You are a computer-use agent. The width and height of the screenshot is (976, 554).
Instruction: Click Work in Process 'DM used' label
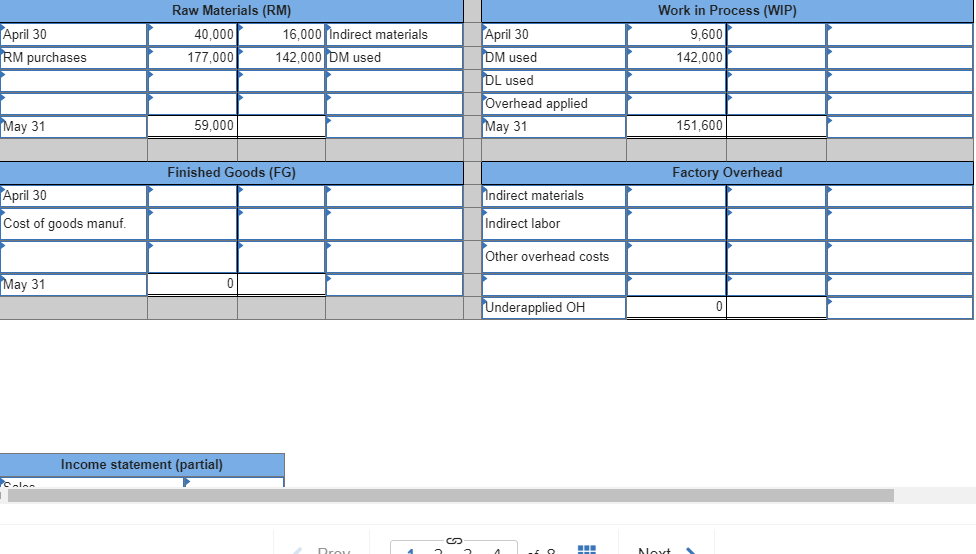[510, 57]
